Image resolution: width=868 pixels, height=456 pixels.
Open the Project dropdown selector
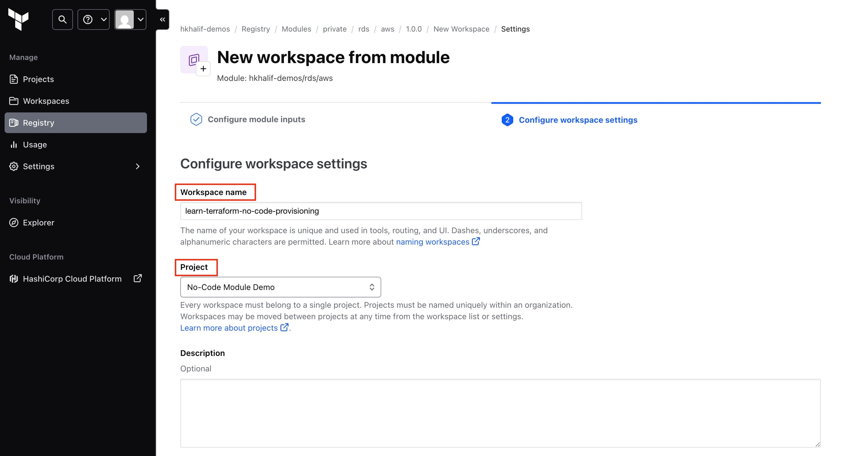[280, 287]
